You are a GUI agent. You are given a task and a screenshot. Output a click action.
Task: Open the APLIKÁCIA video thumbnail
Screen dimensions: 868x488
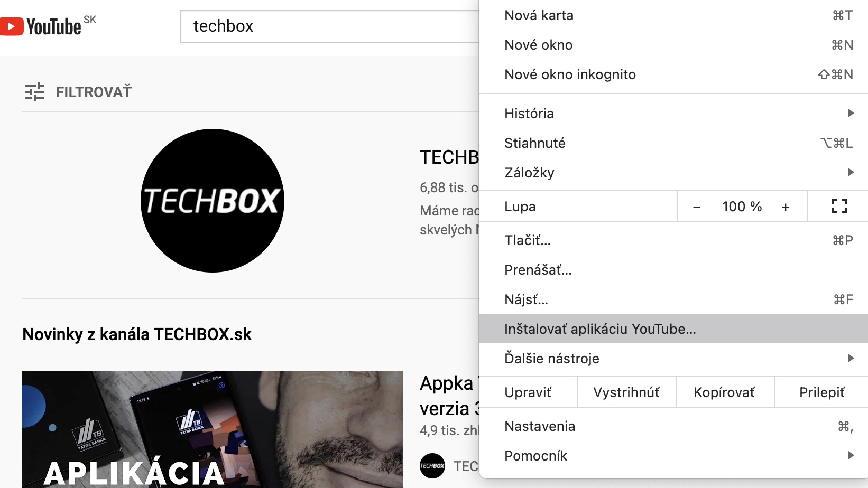coord(213,429)
